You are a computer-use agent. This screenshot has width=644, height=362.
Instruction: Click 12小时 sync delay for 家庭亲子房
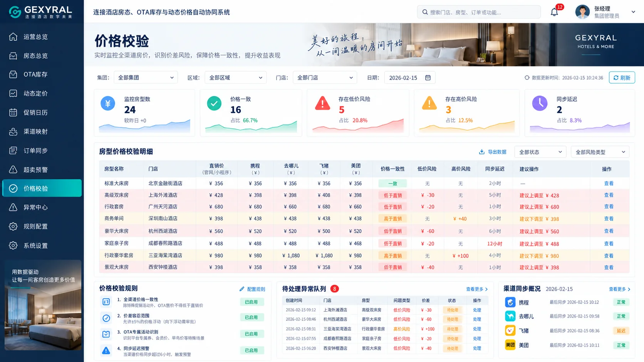(495, 244)
